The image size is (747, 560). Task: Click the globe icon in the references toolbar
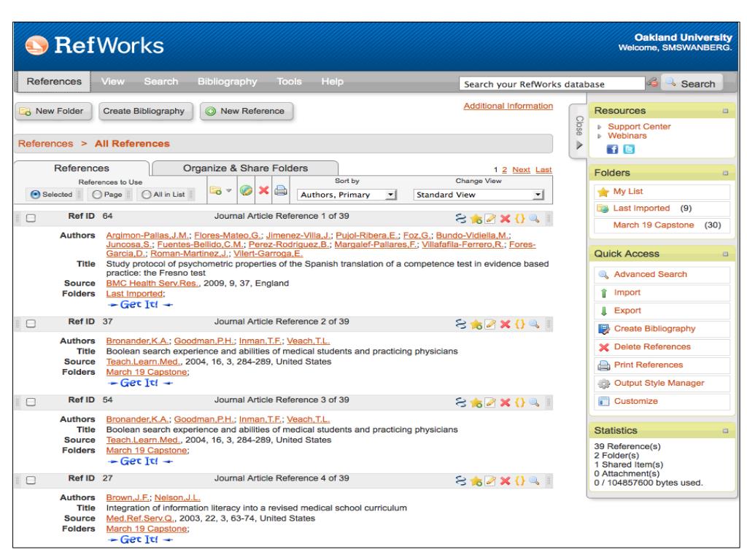(x=246, y=190)
